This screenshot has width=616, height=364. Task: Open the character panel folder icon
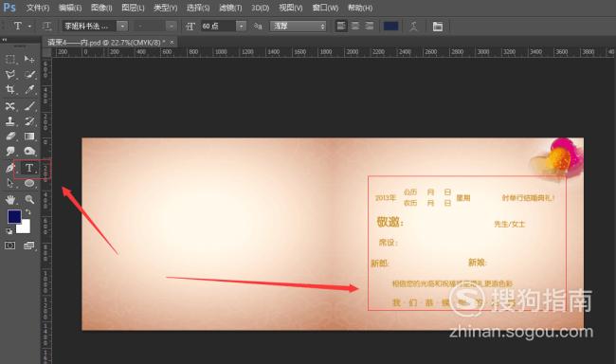[x=437, y=27]
